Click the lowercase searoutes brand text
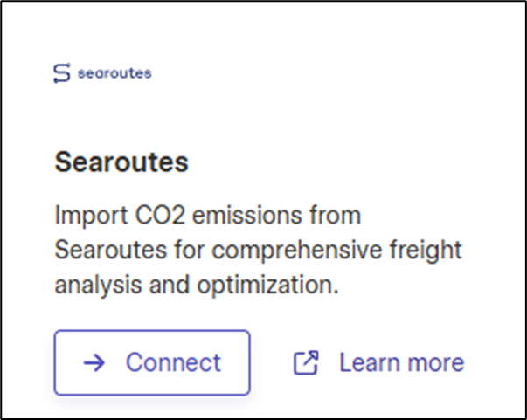The width and height of the screenshot is (527, 420). [114, 73]
